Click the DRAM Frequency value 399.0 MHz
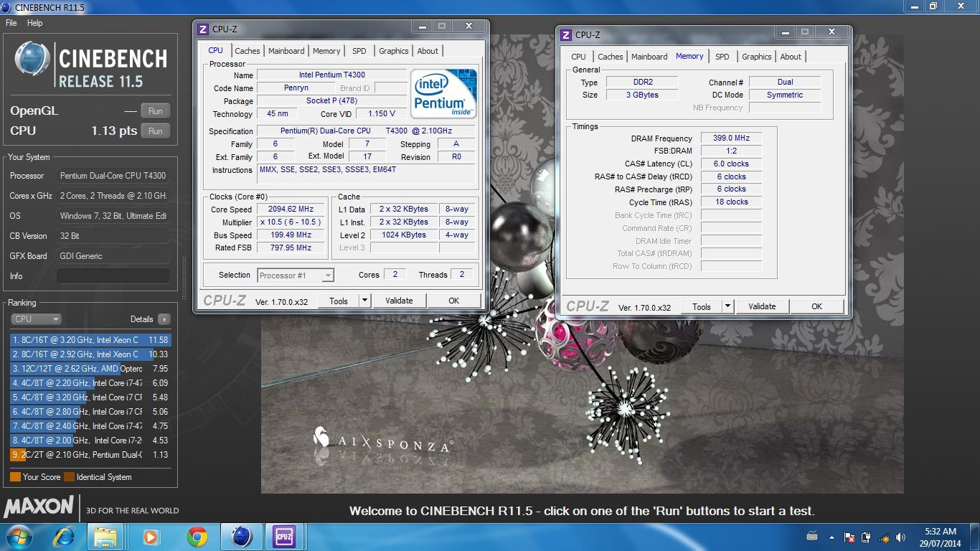 731,138
